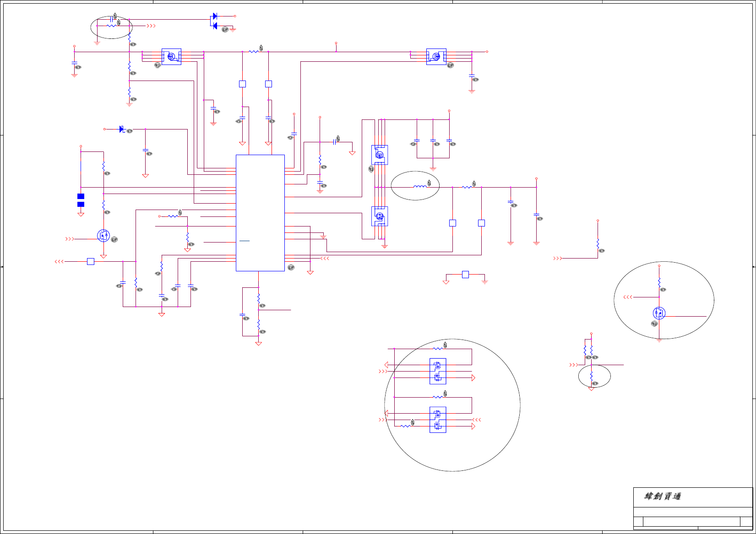Select the right square box below the top-rail resistor
This screenshot has width=756, height=534.
(268, 84)
